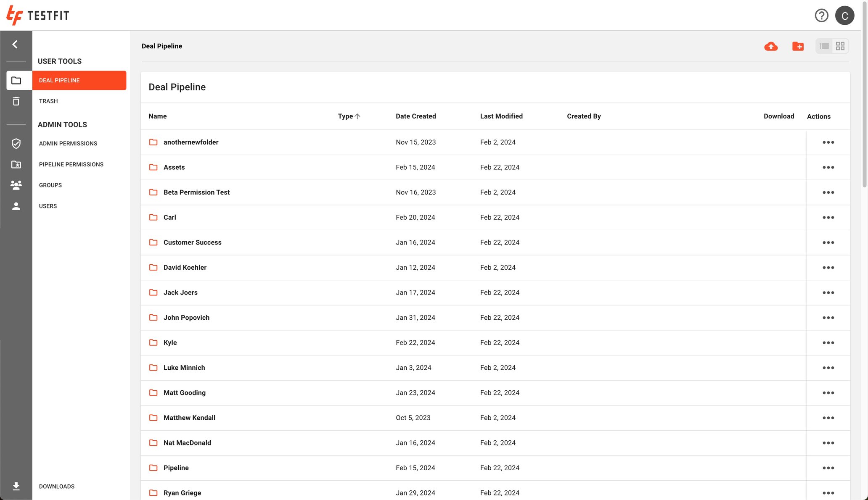Viewport: 868px width, 500px height.
Task: Open the user avatar C menu
Action: (x=844, y=16)
